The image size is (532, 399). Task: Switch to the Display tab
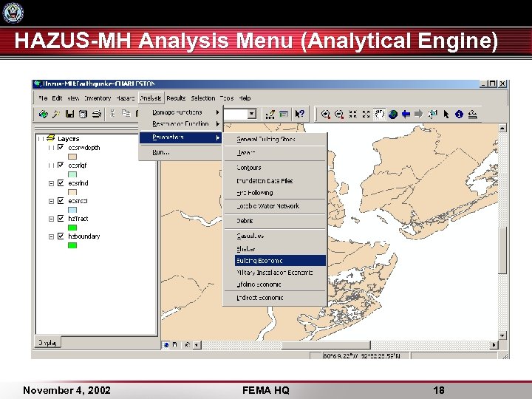(48, 343)
